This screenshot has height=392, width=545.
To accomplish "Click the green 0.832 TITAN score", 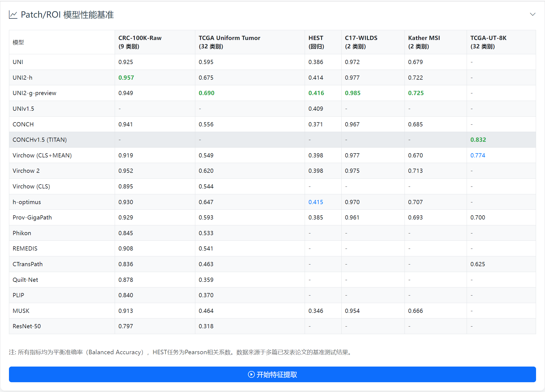I will click(478, 140).
